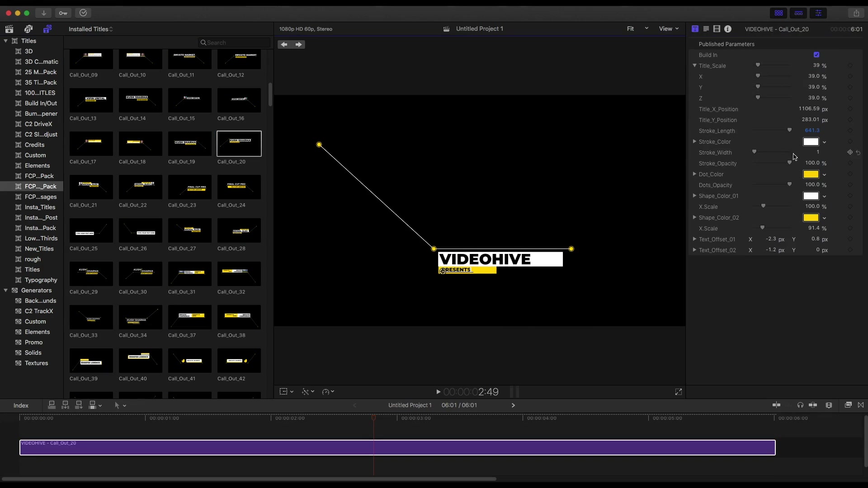Click the Import Media arrow button
The width and height of the screenshot is (868, 488).
44,13
